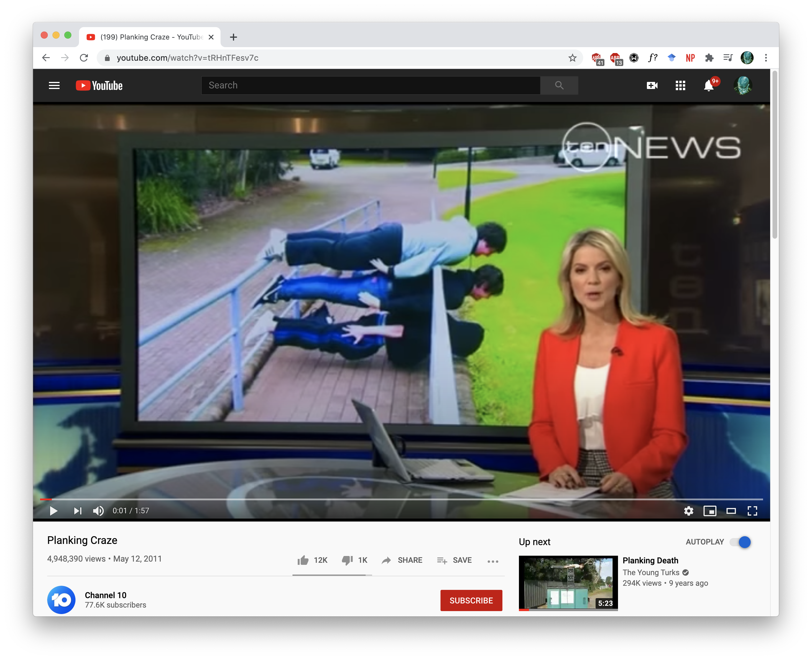Skip to the next video

click(78, 511)
